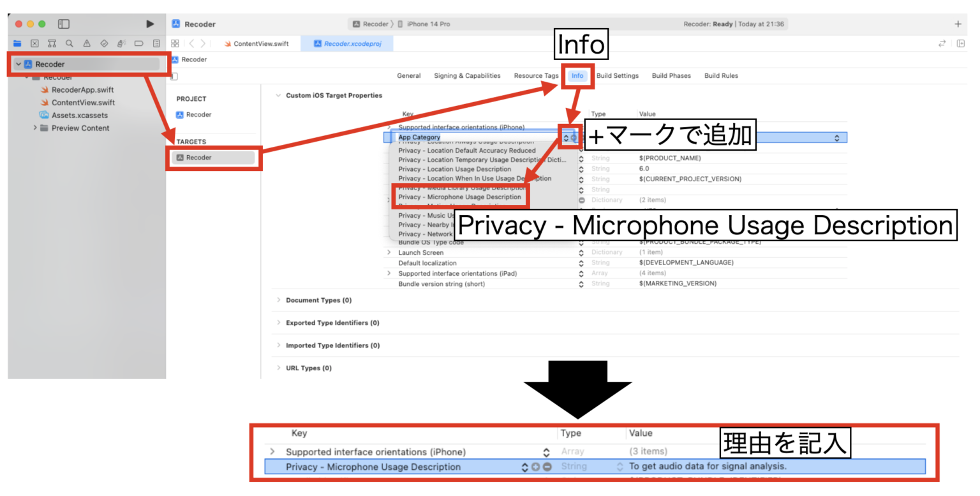Viewport: 980px width, 496px height.
Task: Click the Run (play) button
Action: (x=150, y=24)
